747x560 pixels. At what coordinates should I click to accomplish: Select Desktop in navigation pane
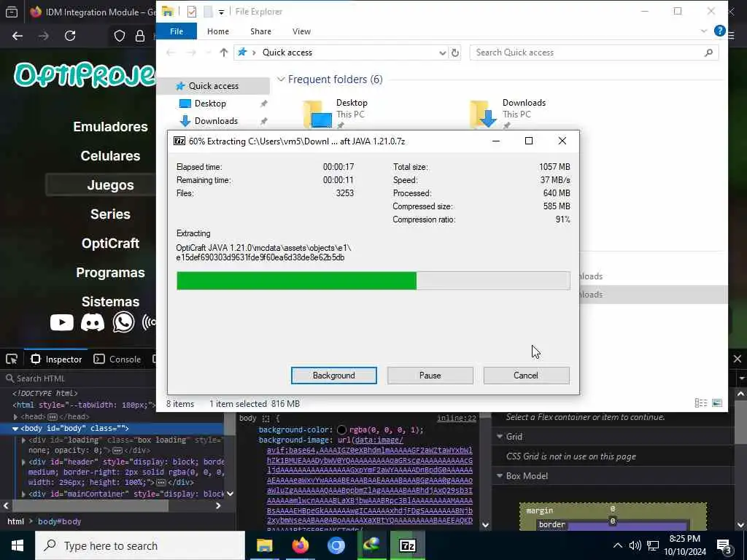click(210, 104)
